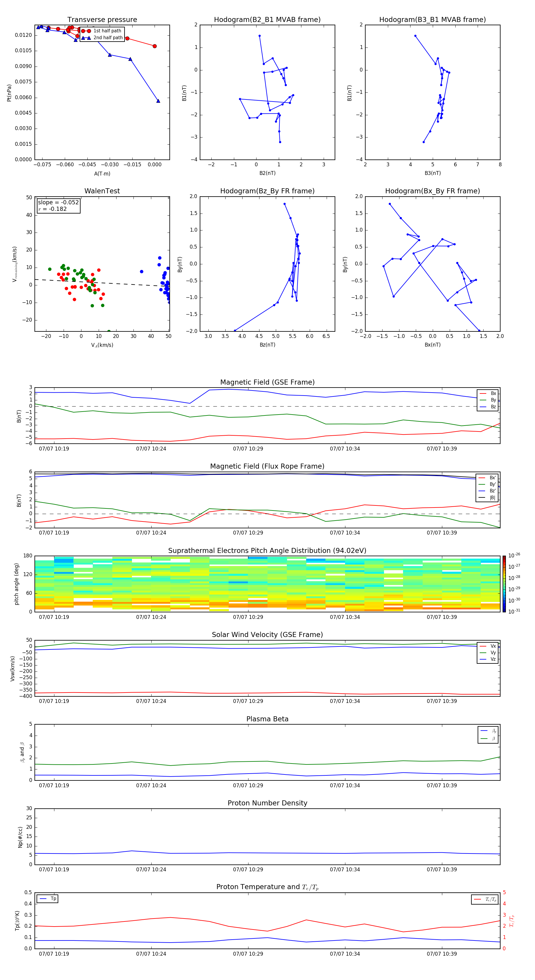Click the 'Hodogram(B3_B1 MVAB frame)' title
This screenshot has height=980, width=535.
432,20
